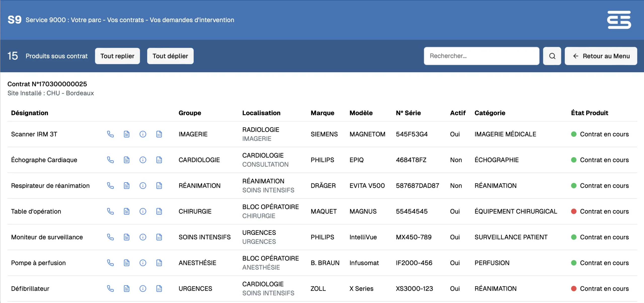Click phone icon for Défibrillateur
The width and height of the screenshot is (644, 303).
pyautogui.click(x=110, y=288)
